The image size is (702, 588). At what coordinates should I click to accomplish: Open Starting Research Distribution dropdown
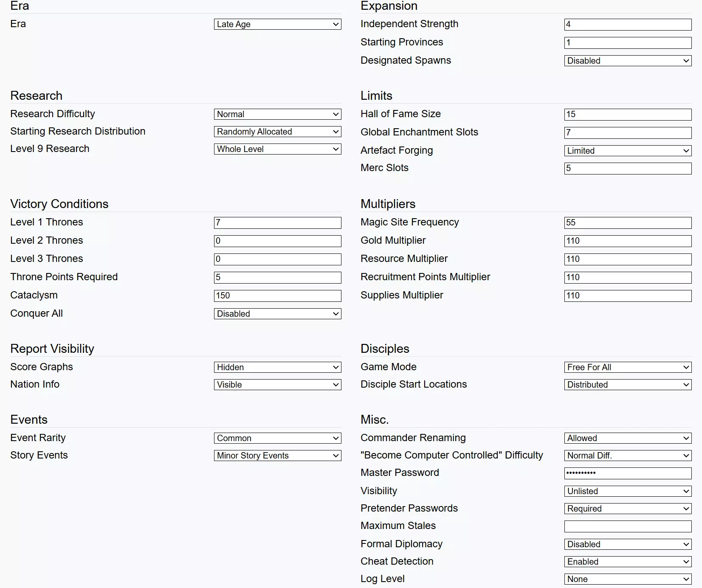277,132
